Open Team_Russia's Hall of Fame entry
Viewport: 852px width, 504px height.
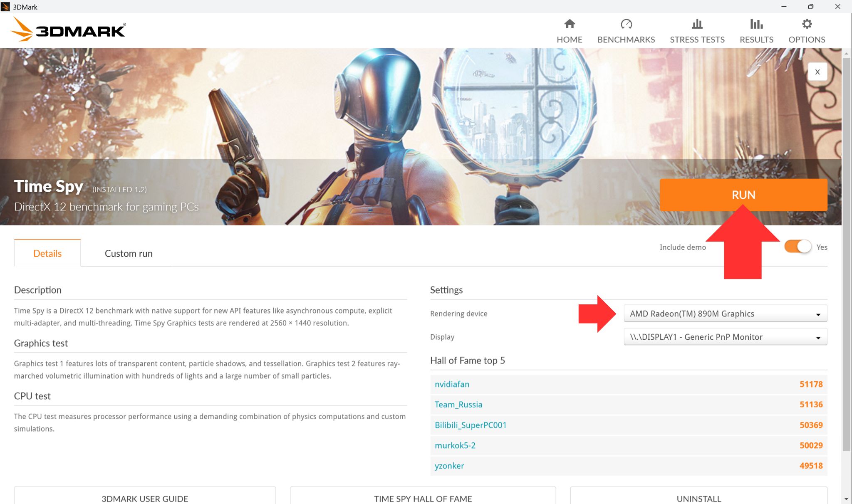click(458, 405)
